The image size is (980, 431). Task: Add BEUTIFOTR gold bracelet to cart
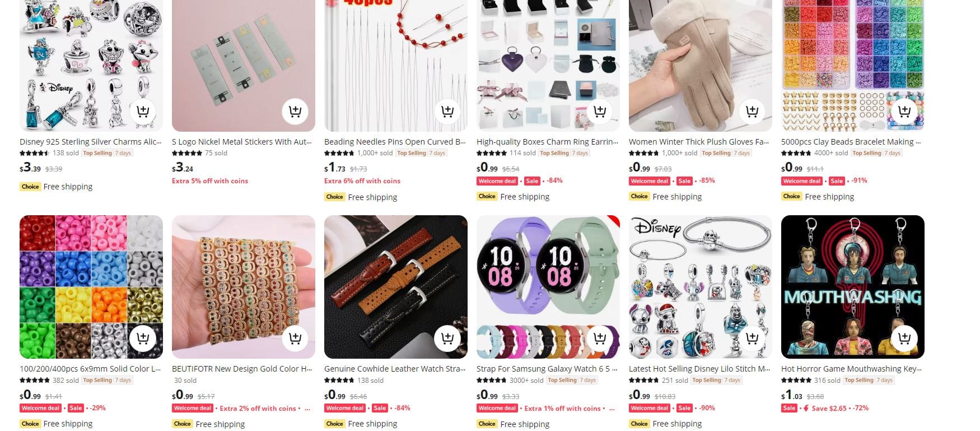click(295, 338)
